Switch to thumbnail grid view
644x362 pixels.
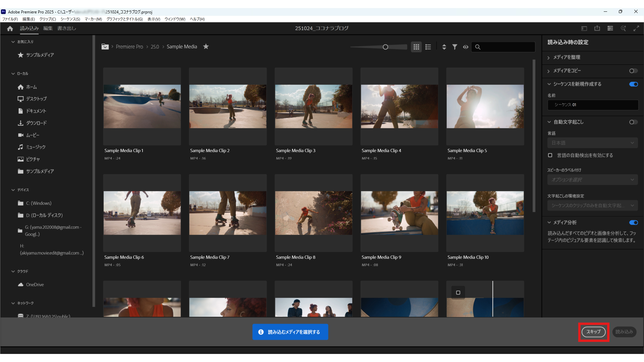click(416, 47)
